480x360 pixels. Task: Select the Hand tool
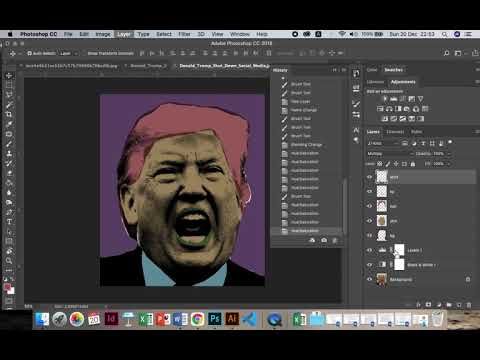pyautogui.click(x=9, y=251)
